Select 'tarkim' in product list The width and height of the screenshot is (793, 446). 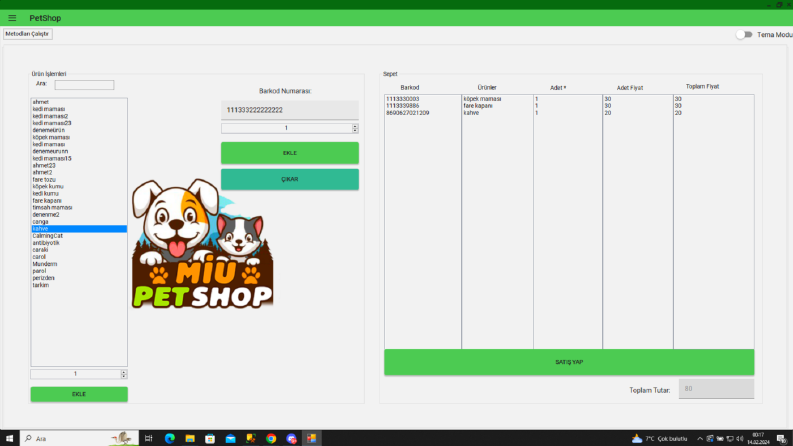79,285
